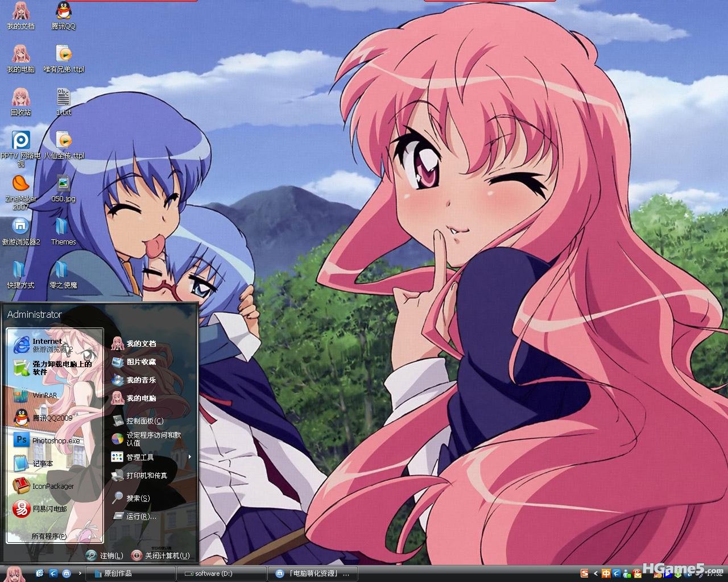
Task: Click the 注销(L) log off button
Action: 105,555
